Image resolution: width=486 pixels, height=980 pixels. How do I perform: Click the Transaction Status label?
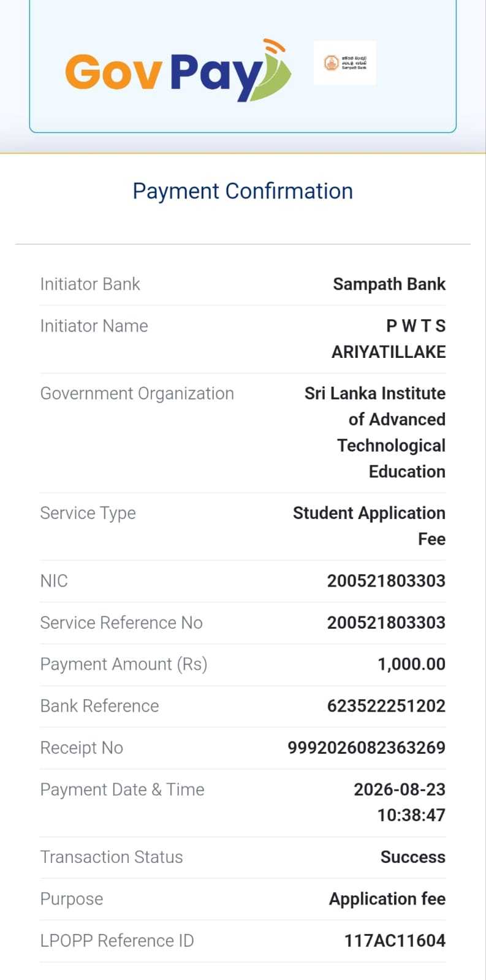112,857
